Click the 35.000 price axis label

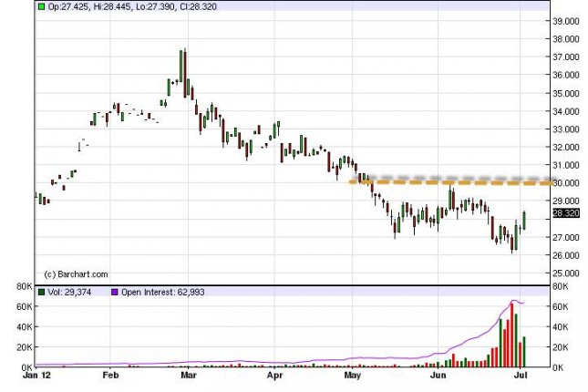(x=566, y=93)
